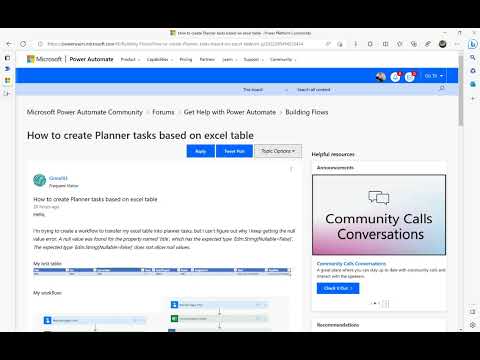Reload the page with the refresh icon

coord(23,44)
